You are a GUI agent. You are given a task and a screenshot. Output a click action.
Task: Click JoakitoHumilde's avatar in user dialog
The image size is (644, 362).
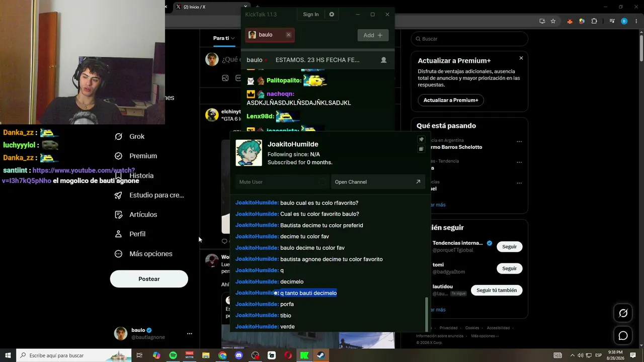coord(249,153)
